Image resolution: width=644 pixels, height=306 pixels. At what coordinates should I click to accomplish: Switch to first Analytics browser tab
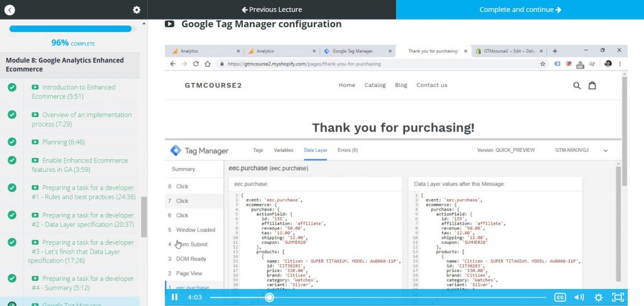[204, 51]
